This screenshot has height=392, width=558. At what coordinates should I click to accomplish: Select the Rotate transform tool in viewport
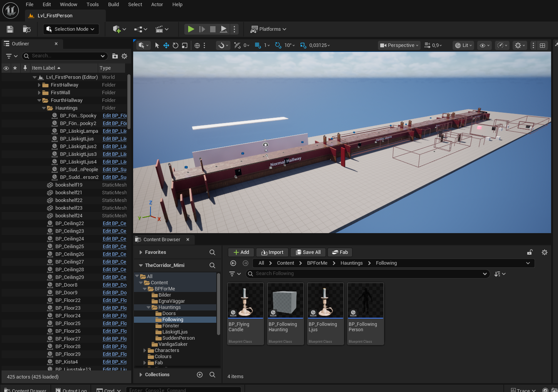click(175, 45)
